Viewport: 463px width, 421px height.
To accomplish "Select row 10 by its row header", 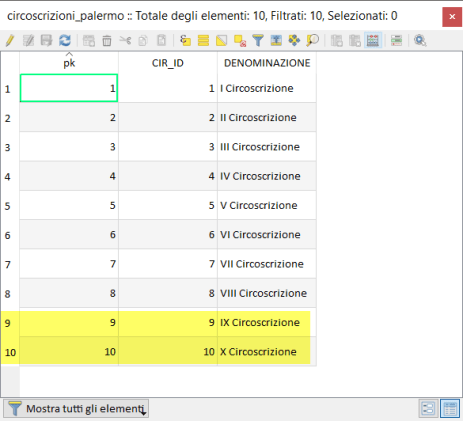I will pos(10,352).
